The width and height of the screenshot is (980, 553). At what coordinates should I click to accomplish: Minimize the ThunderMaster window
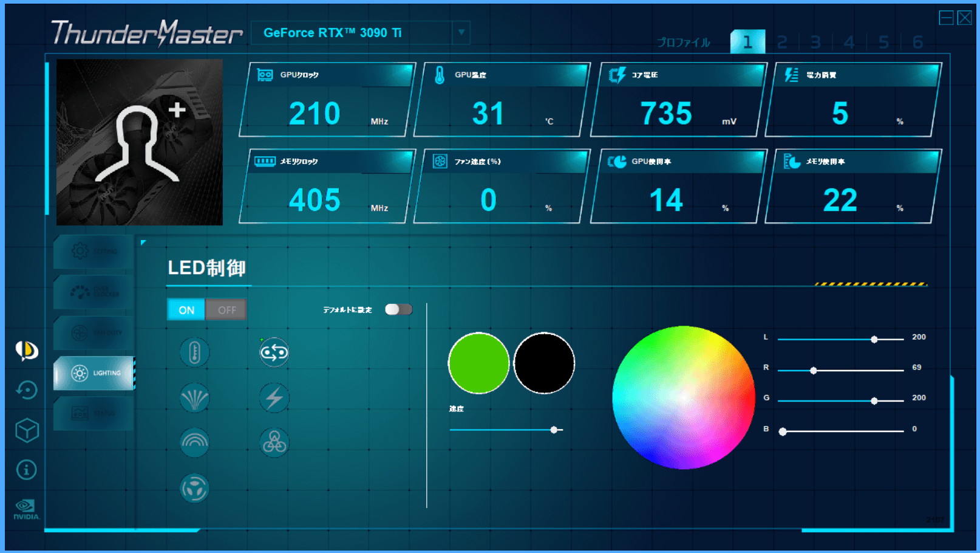(x=946, y=18)
